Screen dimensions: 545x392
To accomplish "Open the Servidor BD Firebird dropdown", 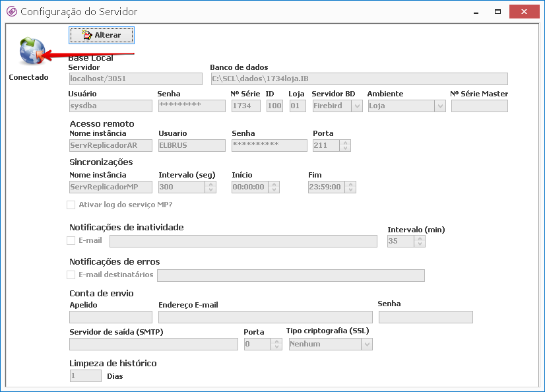I will click(x=357, y=106).
